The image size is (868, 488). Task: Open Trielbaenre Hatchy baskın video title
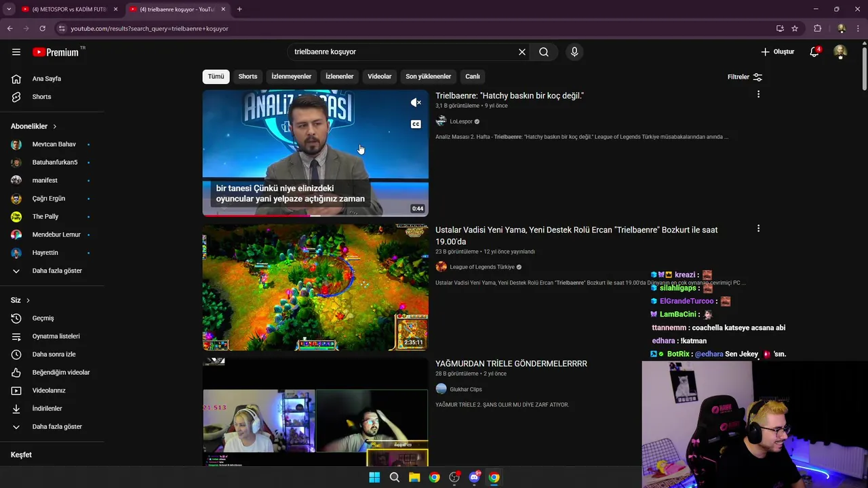pyautogui.click(x=509, y=96)
